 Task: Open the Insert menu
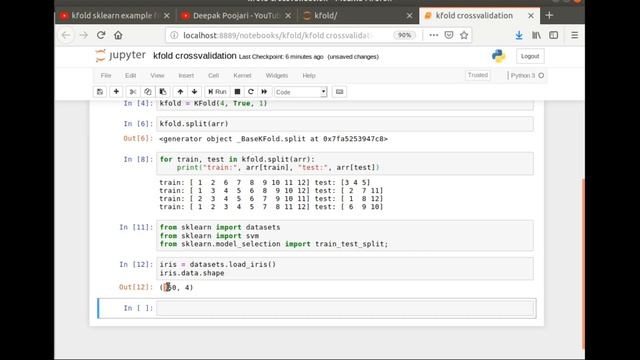(186, 76)
